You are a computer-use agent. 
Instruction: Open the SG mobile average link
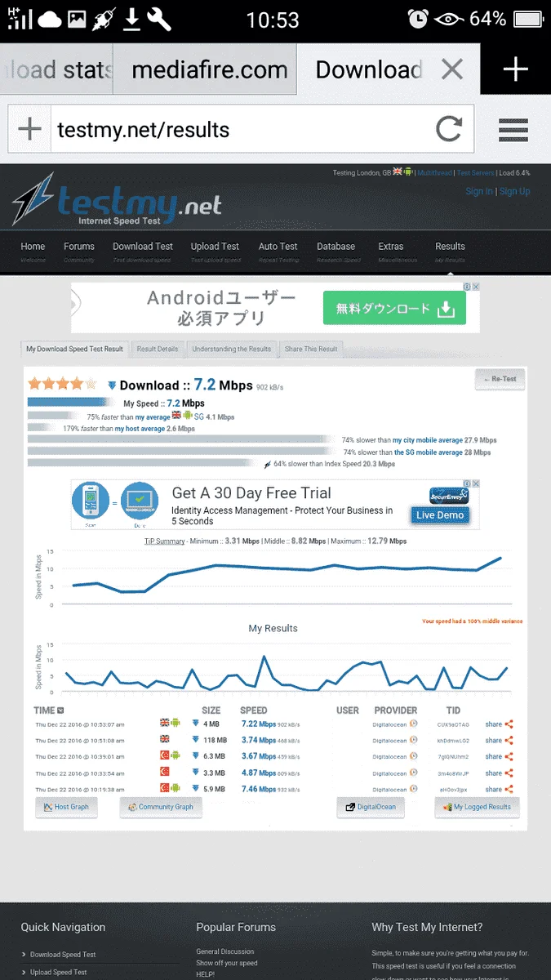point(429,452)
